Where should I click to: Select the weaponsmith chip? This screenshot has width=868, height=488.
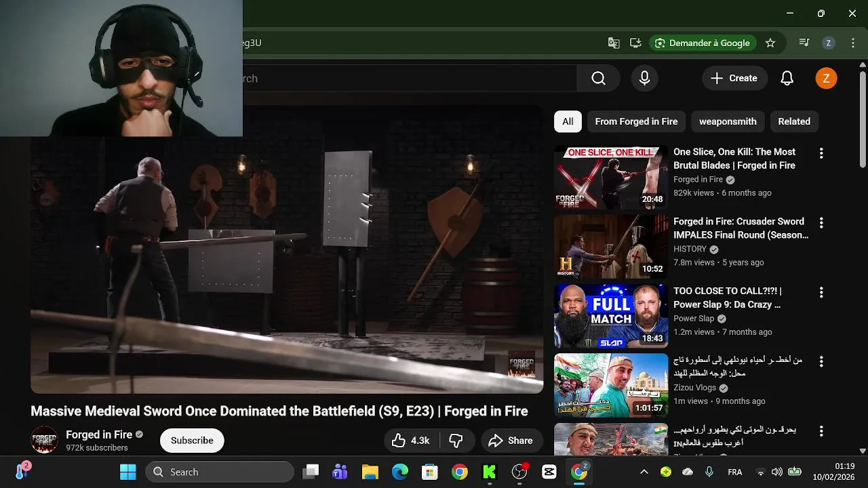pos(728,121)
